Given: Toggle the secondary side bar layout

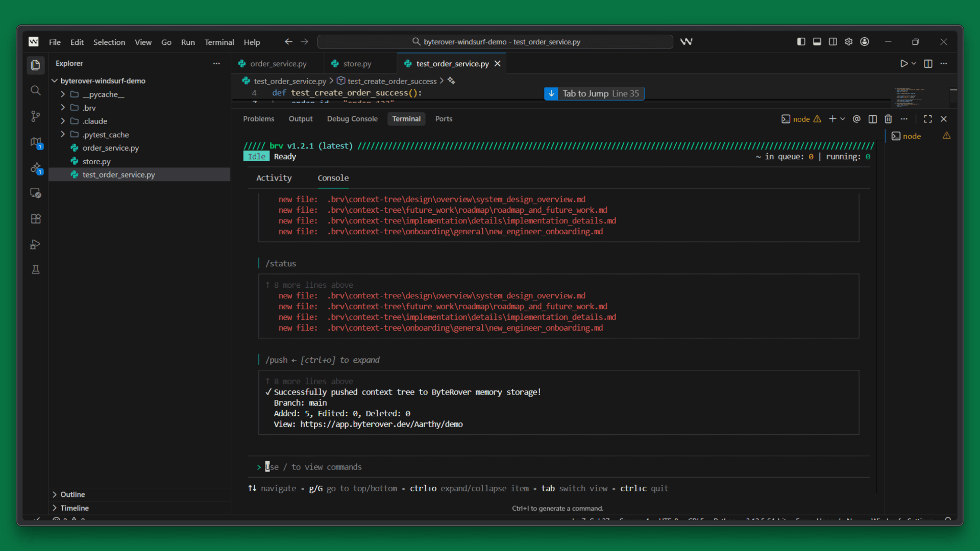Looking at the screenshot, I should [x=832, y=42].
